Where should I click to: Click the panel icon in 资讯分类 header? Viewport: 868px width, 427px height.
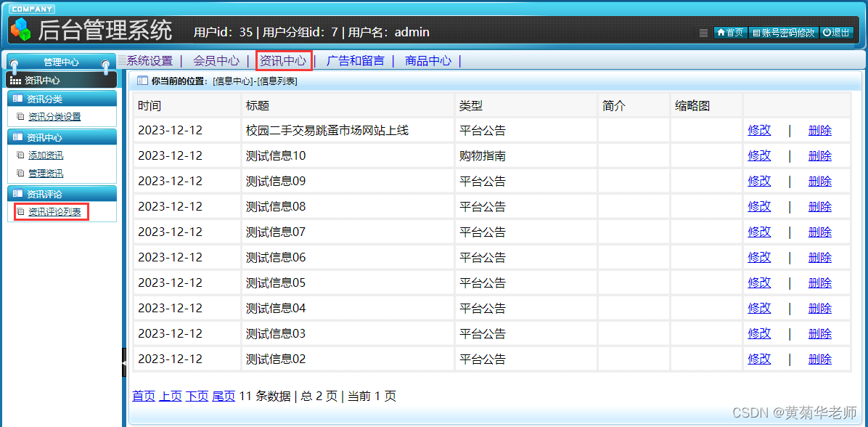coord(17,99)
